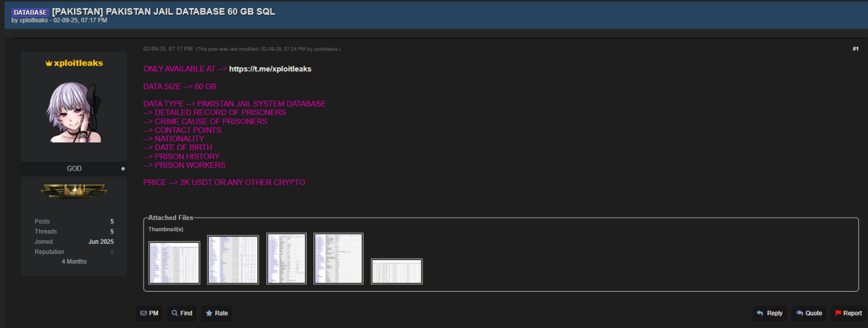Viewport: 868px width, 328px height.
Task: Click the Quote button
Action: pos(808,313)
